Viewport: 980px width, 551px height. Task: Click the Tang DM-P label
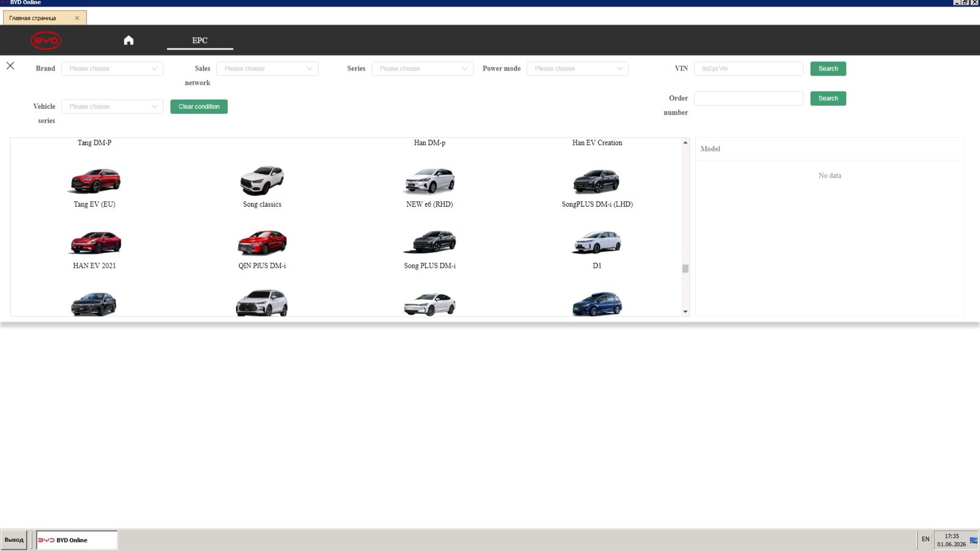(94, 143)
